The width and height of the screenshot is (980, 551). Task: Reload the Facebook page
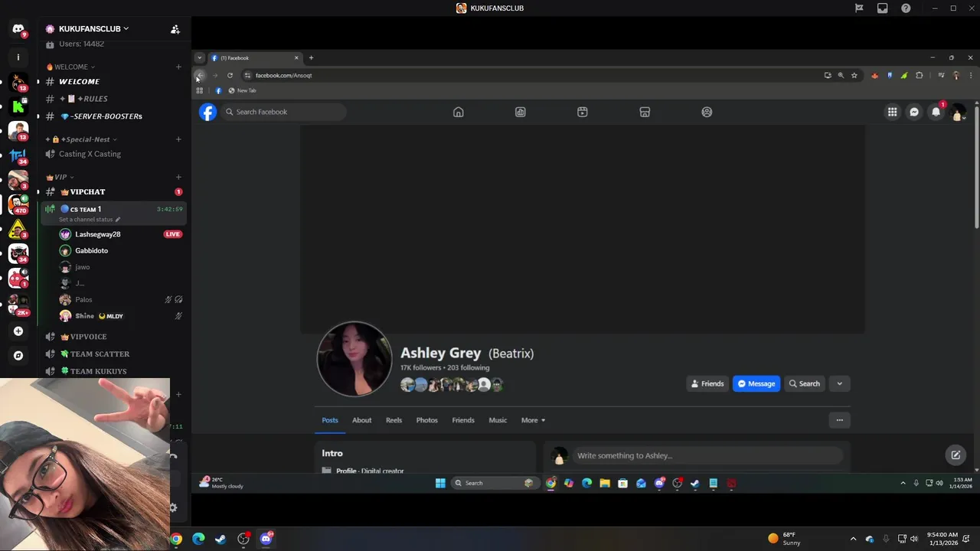click(x=230, y=75)
